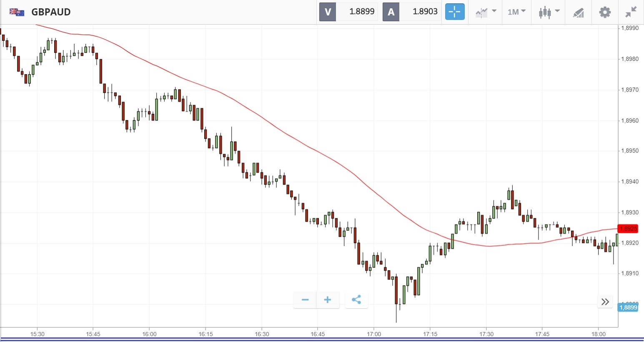Click the 15:45 time axis label
Screen dimensions: 644x342
click(x=93, y=334)
